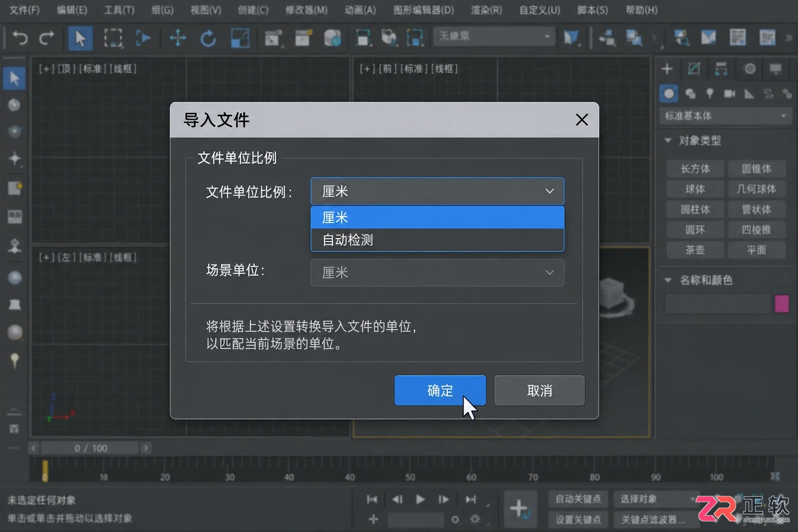Click the 0 / 100 time slider

pyautogui.click(x=90, y=448)
